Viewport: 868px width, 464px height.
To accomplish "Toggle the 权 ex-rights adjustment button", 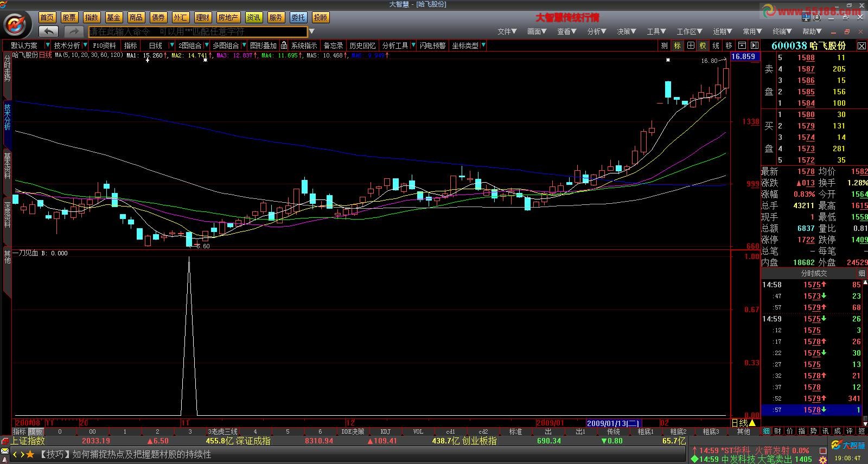I will 703,46.
